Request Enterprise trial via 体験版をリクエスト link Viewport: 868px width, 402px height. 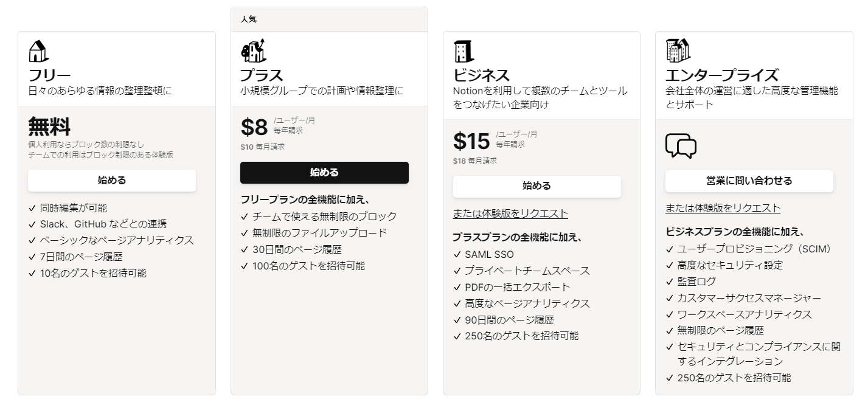click(723, 208)
